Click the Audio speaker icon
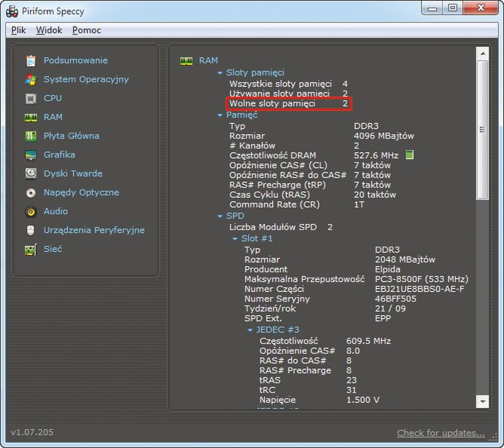Image resolution: width=504 pixels, height=448 pixels. click(x=31, y=211)
